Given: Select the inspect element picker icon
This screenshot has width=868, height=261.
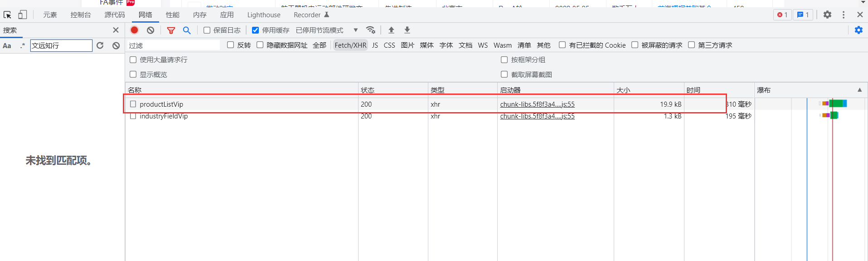Looking at the screenshot, I should click(x=7, y=15).
